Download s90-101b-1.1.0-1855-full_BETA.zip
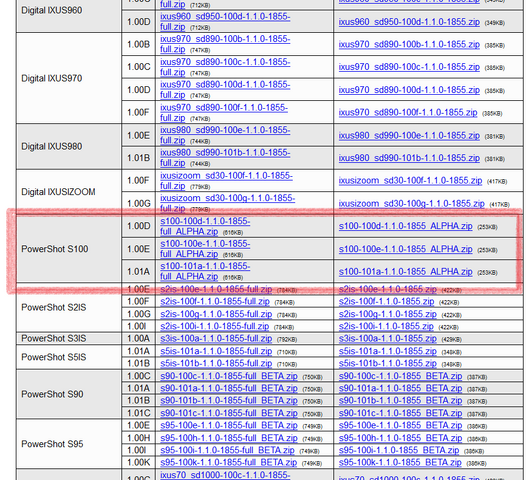Viewport: 526px width, 480px height. point(229,401)
